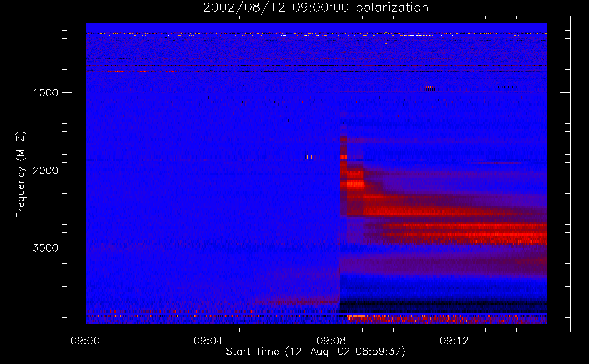Click the '3000' frequency axis label
This screenshot has height=364, width=589.
click(46, 248)
